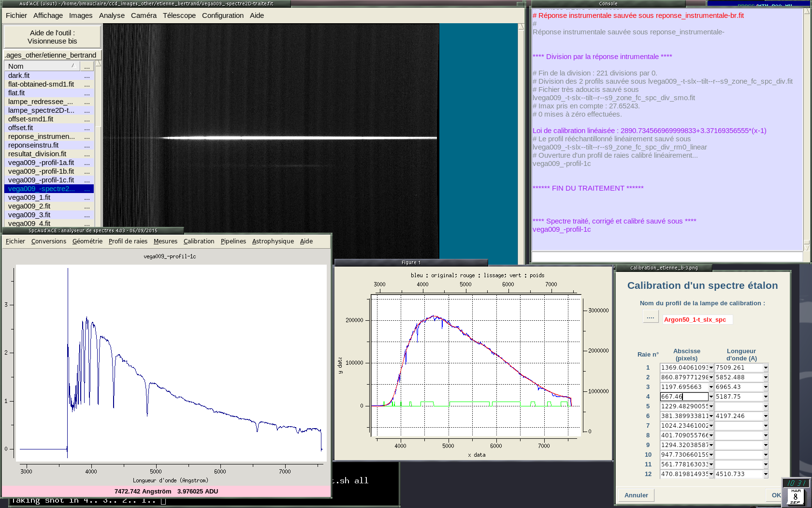
Task: Select vega009_-profil-1c.fit in the file list
Action: 41,180
